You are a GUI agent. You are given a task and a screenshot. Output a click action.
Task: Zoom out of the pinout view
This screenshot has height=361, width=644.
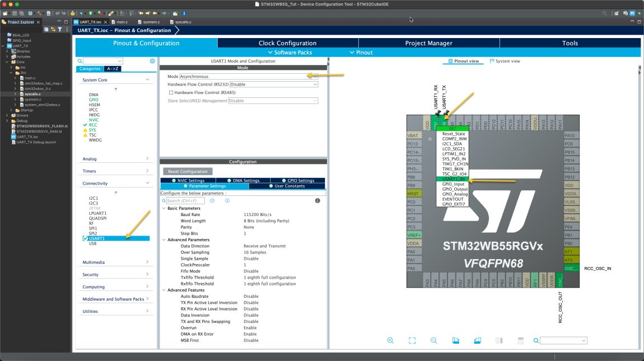[433, 340]
